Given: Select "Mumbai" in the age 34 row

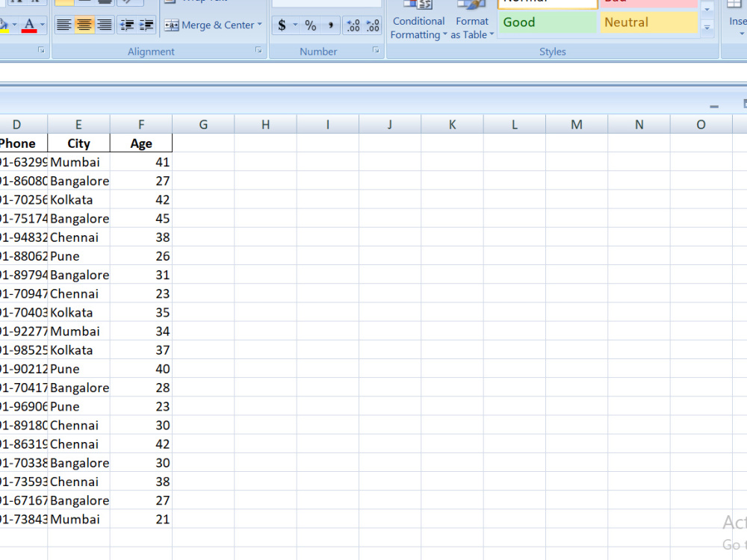Looking at the screenshot, I should 78,331.
